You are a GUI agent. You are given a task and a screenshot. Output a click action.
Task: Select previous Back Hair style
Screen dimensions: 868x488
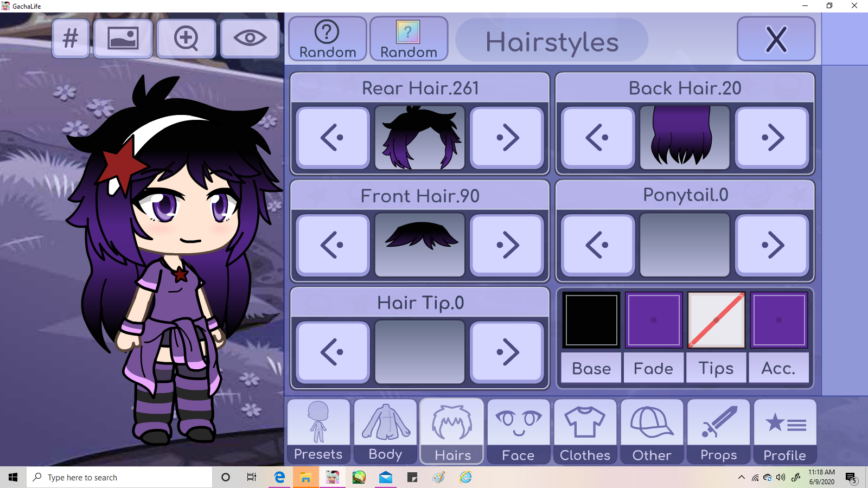tap(598, 138)
